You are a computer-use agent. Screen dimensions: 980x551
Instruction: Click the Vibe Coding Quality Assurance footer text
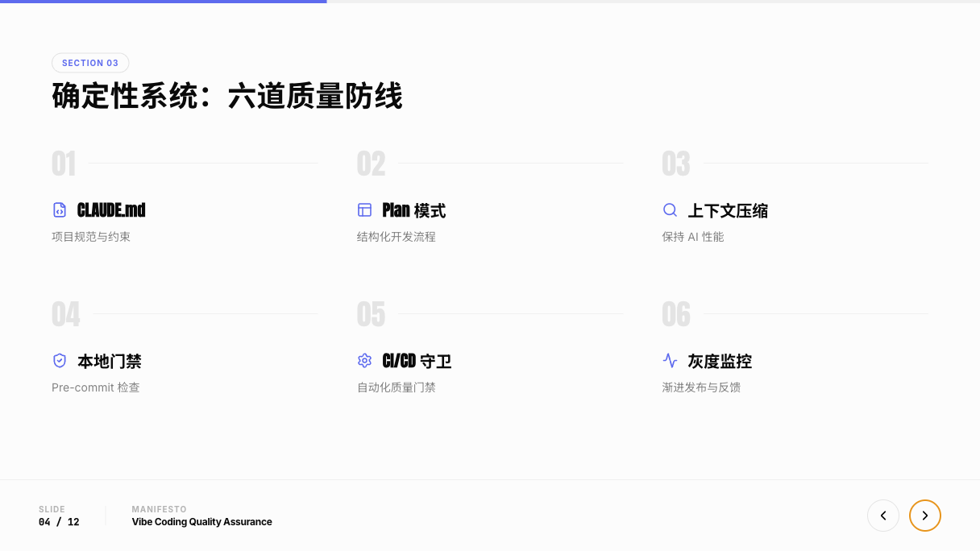[201, 522]
